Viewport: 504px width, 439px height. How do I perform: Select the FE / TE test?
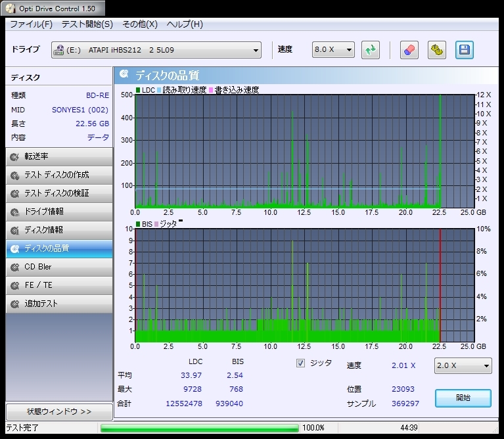(x=58, y=285)
